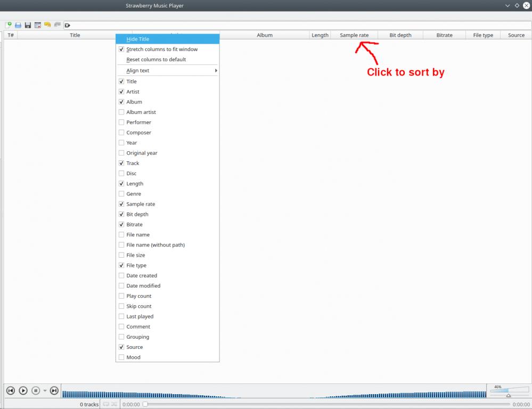Image resolution: width=532 pixels, height=409 pixels.
Task: Click the yellow undo arrow icon
Action: click(x=47, y=25)
